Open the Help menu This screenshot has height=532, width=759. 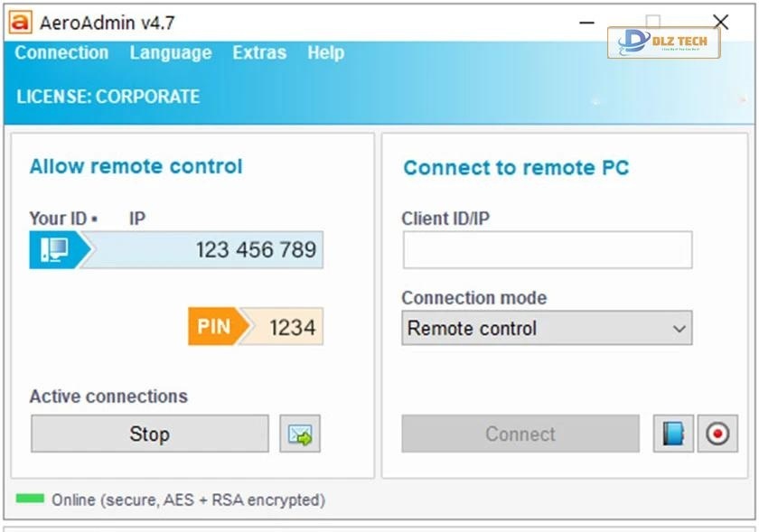coord(325,53)
